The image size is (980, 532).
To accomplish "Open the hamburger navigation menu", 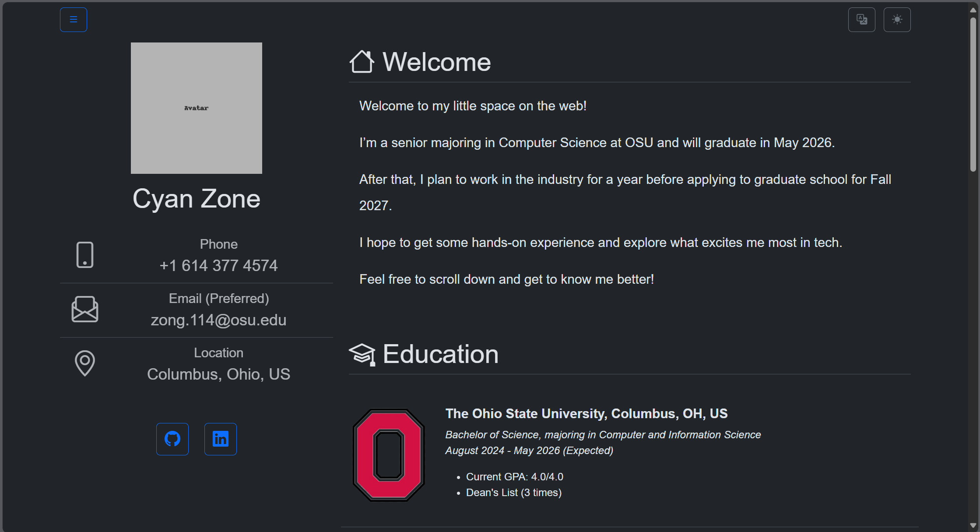I will (x=74, y=20).
